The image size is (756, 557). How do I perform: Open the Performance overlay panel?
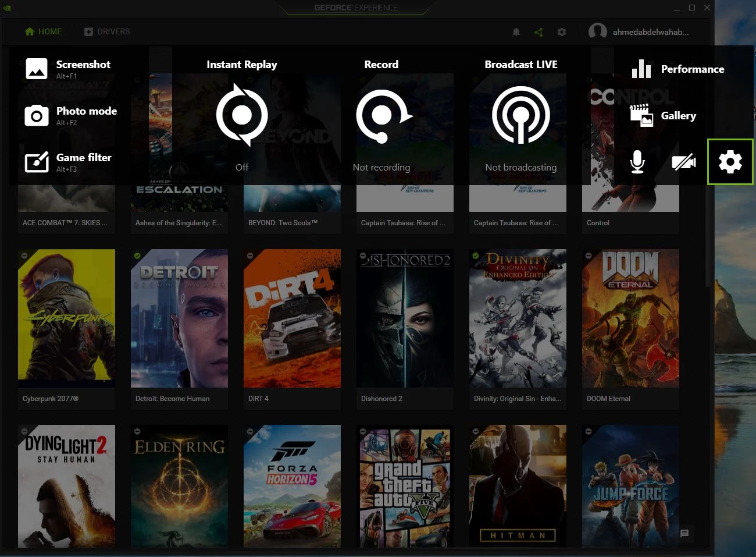(x=678, y=69)
